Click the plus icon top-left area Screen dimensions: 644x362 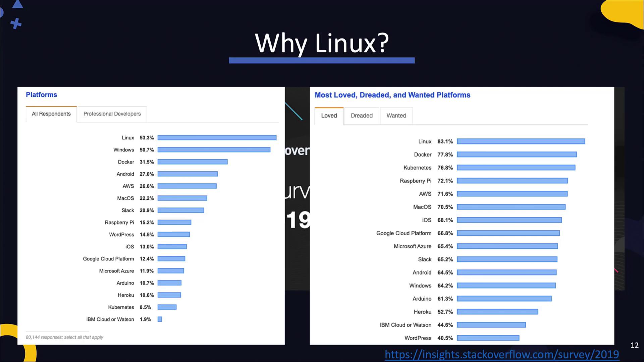(16, 24)
